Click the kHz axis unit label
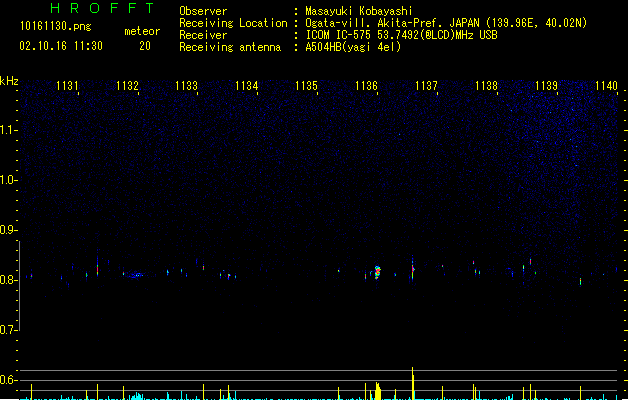Image resolution: width=629 pixels, height=400 pixels. (9, 81)
